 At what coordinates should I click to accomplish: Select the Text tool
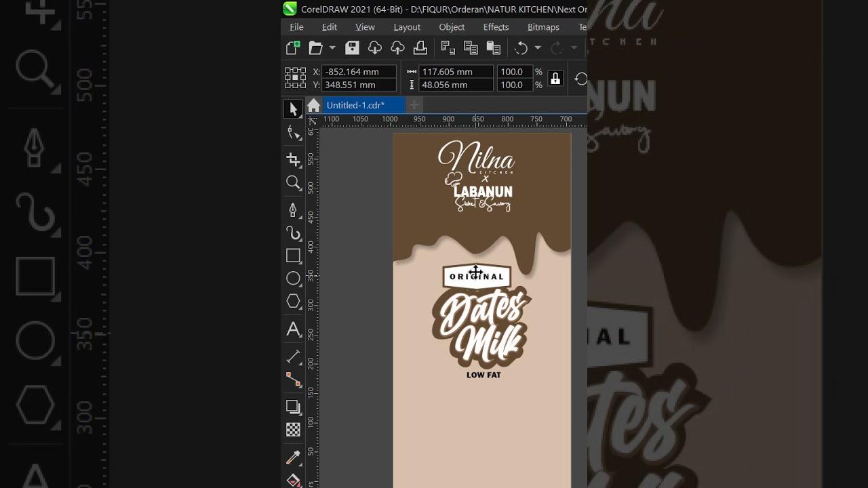point(293,330)
